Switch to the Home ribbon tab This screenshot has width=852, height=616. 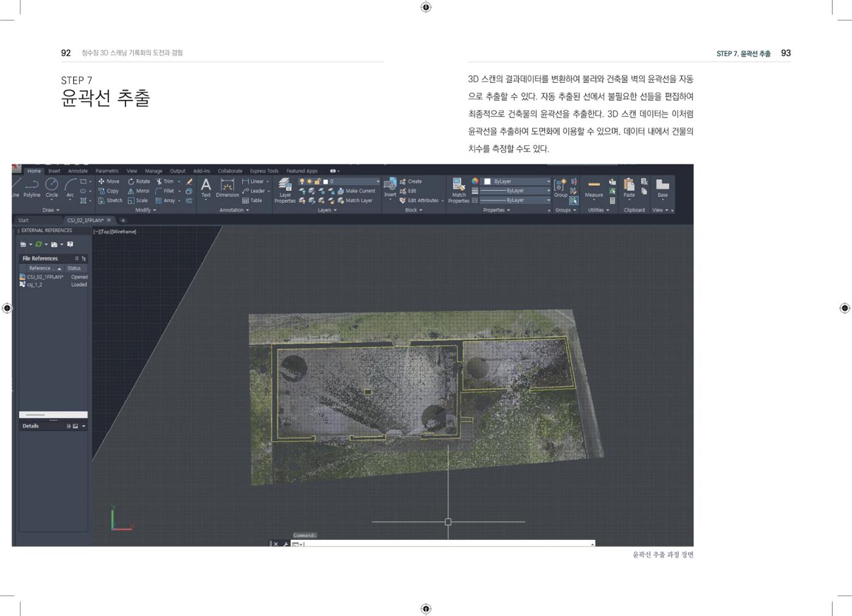tap(34, 171)
